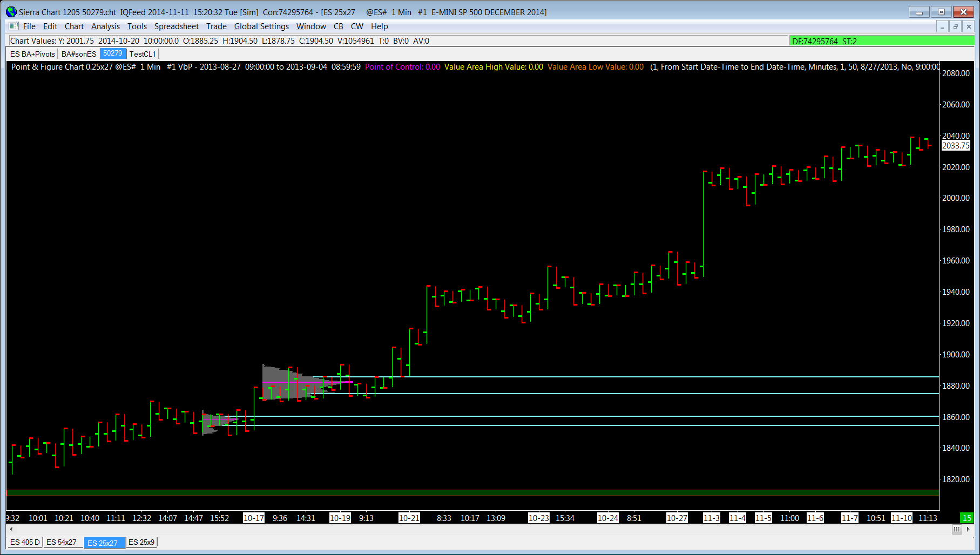Click the right arrow of horizontal scrollbar
The width and height of the screenshot is (980, 555).
(x=968, y=529)
